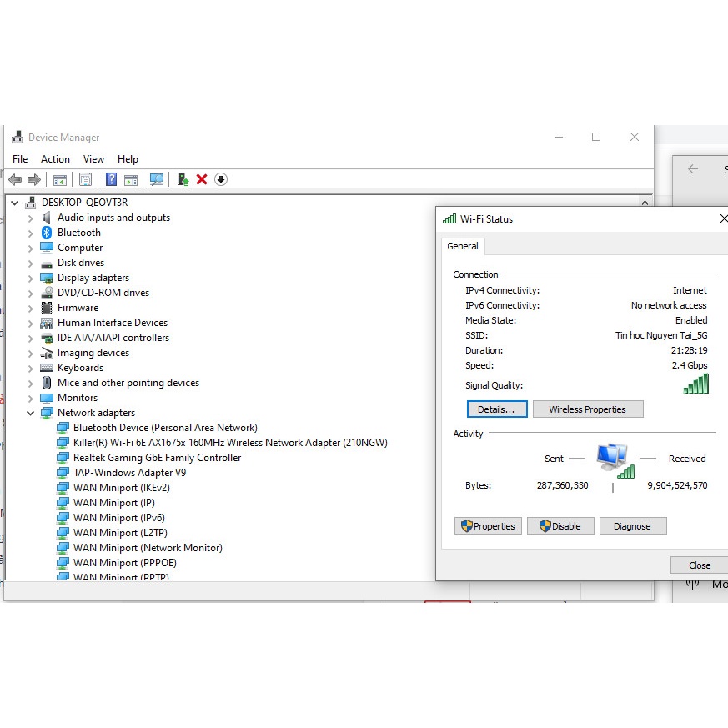The image size is (728, 728).
Task: Click the Disable device down-arrow icon
Action: pos(221,179)
